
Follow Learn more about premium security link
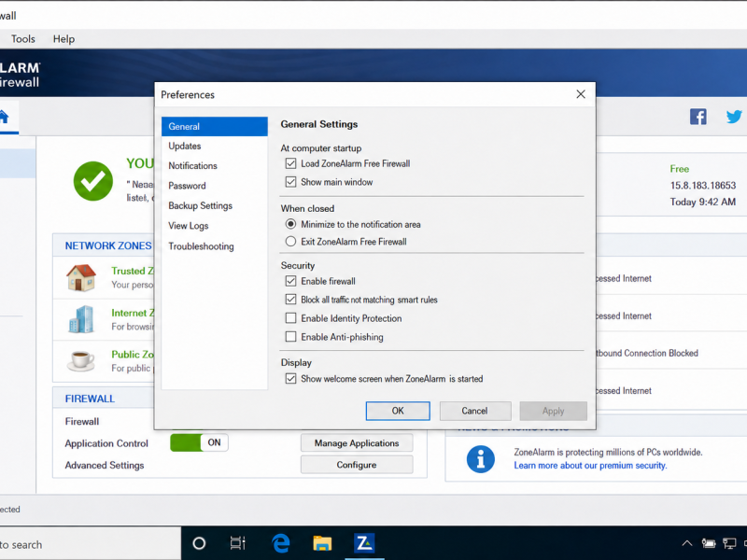[590, 465]
